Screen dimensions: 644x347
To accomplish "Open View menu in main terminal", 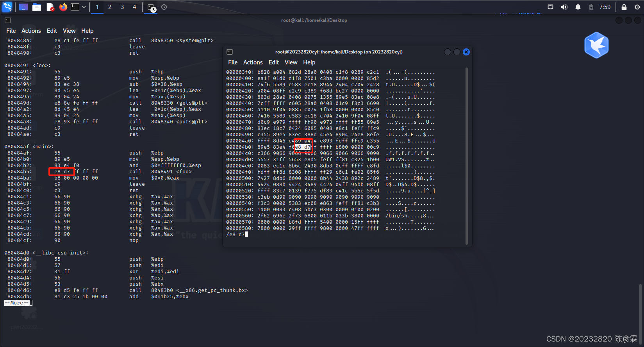I will pyautogui.click(x=69, y=31).
